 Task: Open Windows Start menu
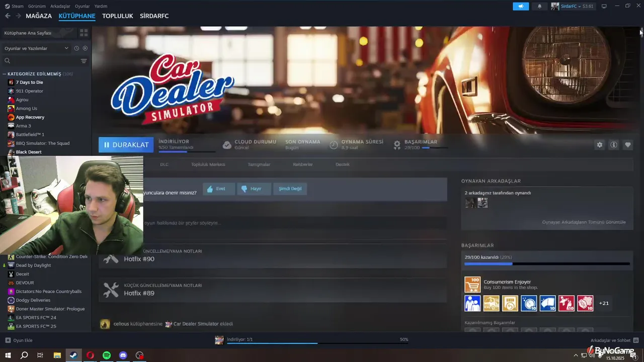8,355
